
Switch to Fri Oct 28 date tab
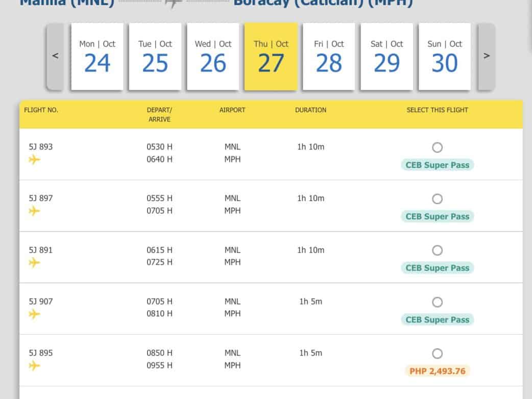(329, 57)
